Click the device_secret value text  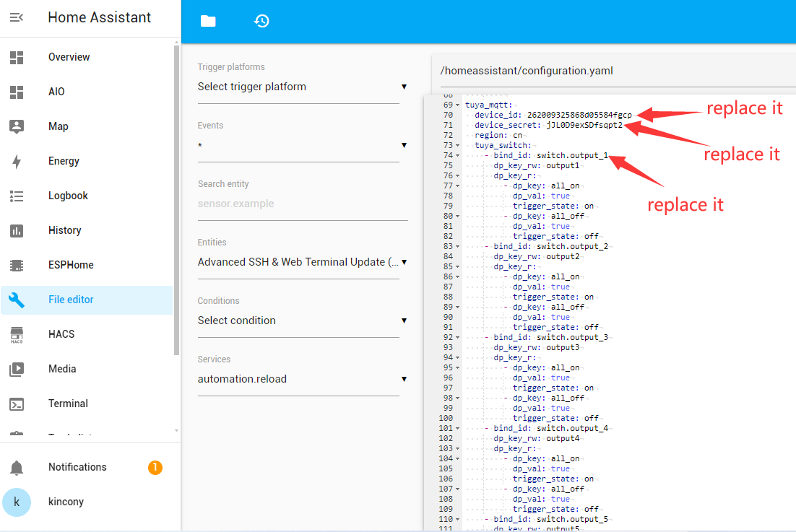584,126
